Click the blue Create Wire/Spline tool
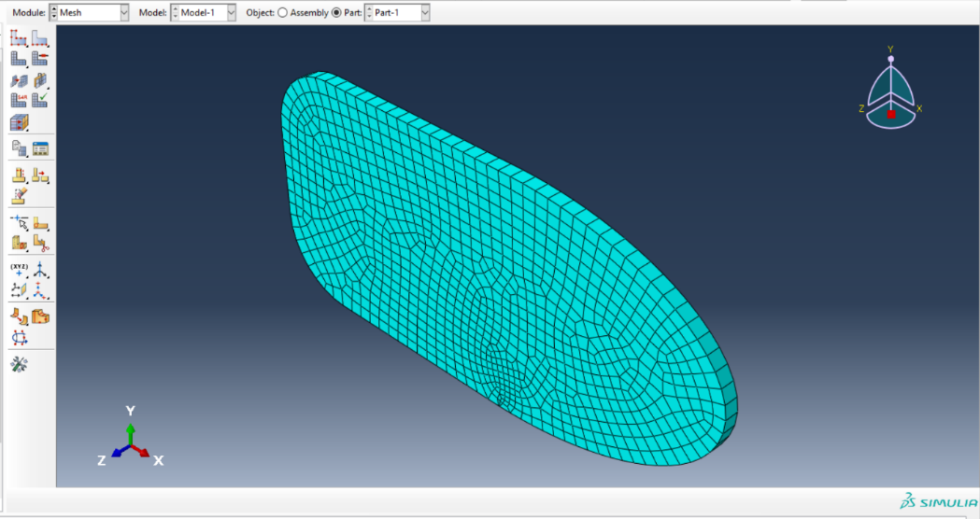This screenshot has height=519, width=980. pos(19,338)
